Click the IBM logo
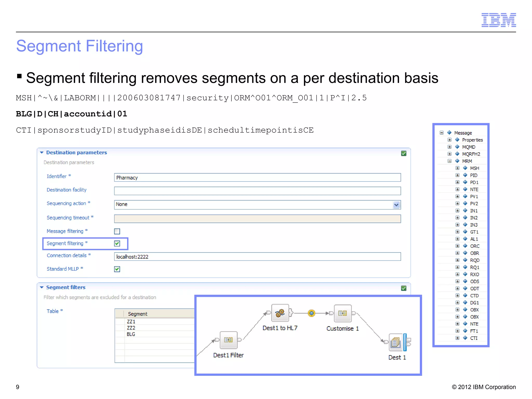The height and width of the screenshot is (399, 532). [x=498, y=20]
